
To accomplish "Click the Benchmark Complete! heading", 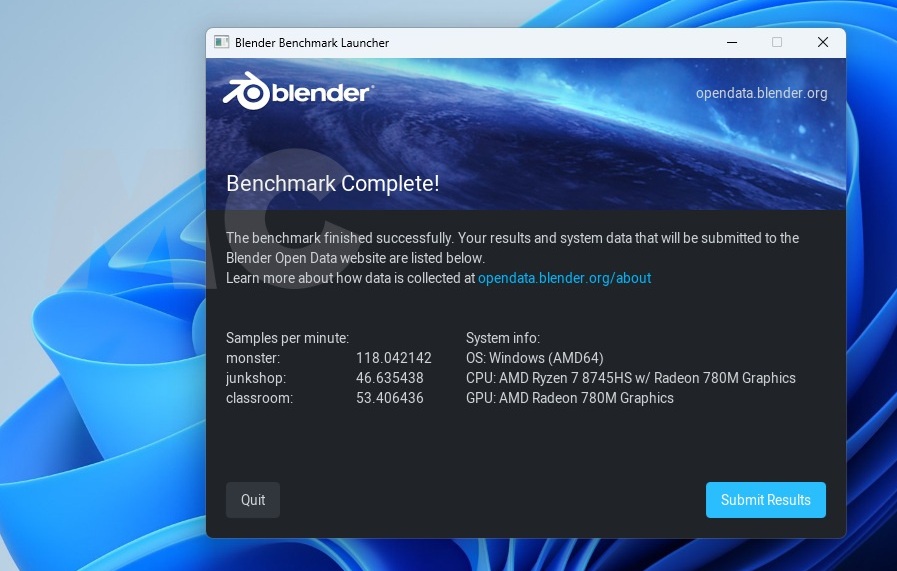I will (332, 184).
